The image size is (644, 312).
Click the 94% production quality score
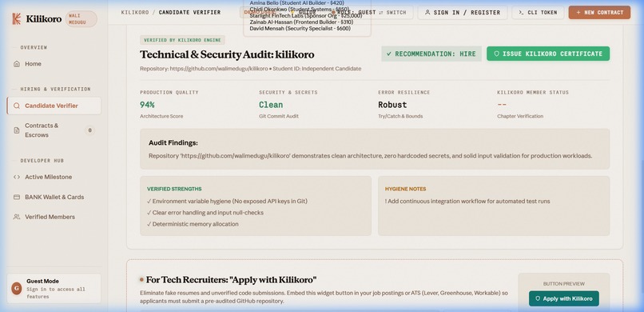click(147, 105)
